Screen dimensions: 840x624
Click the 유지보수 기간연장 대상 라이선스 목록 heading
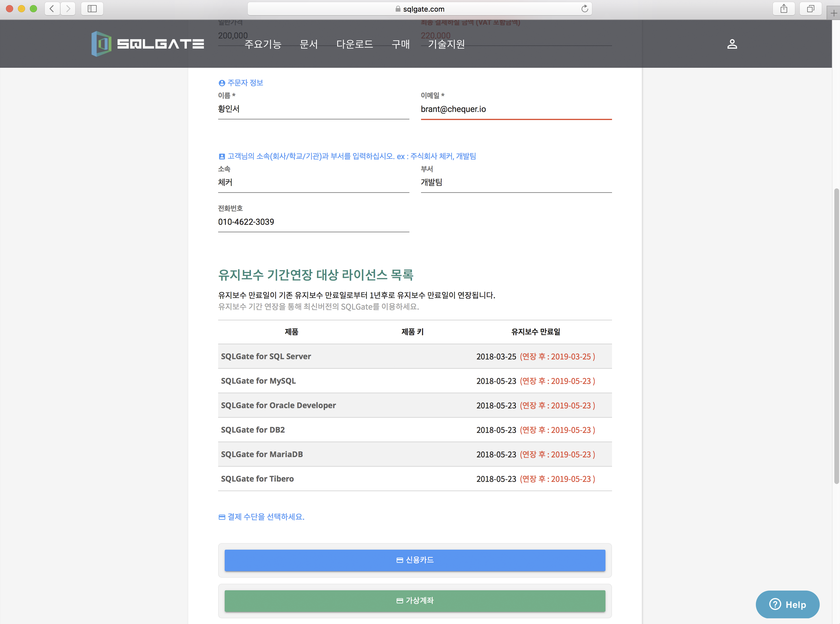316,275
